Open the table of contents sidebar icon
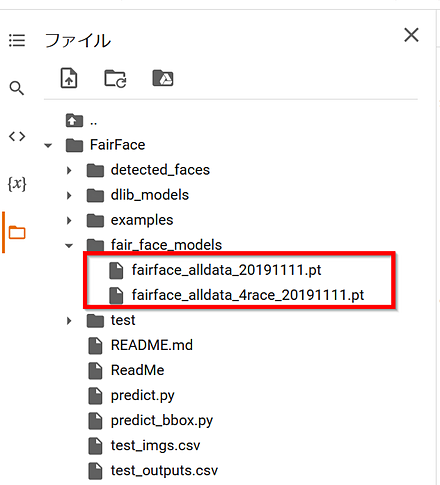 17,40
